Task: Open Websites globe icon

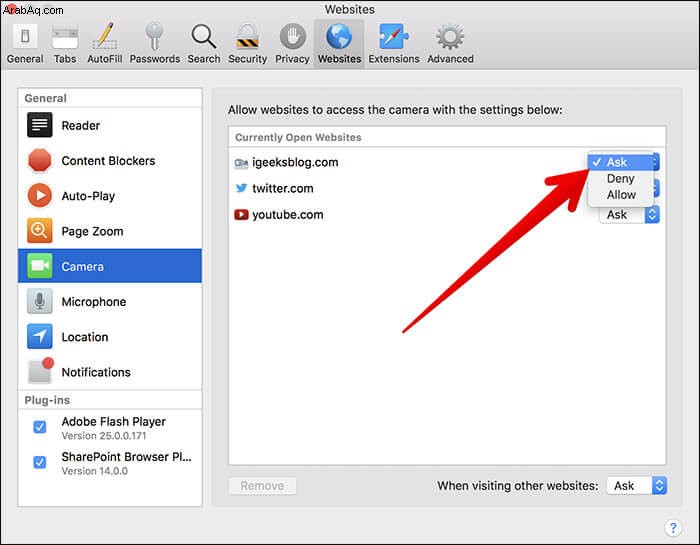Action: point(339,36)
